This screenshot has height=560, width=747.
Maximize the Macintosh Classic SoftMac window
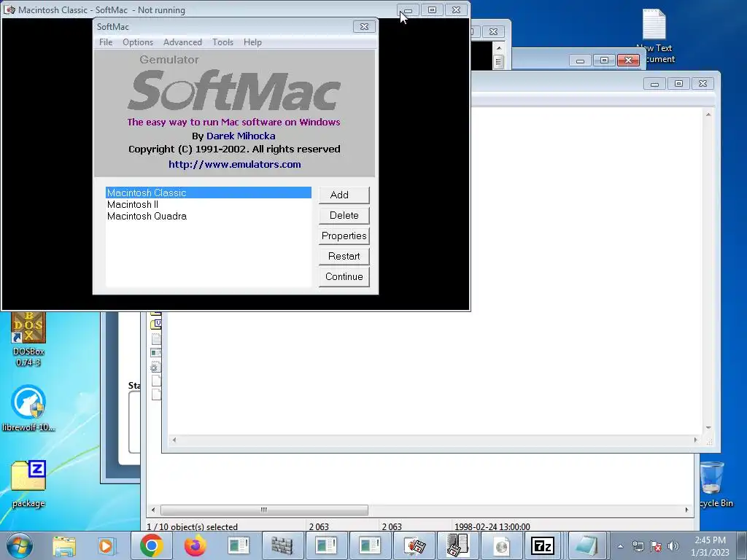[432, 10]
